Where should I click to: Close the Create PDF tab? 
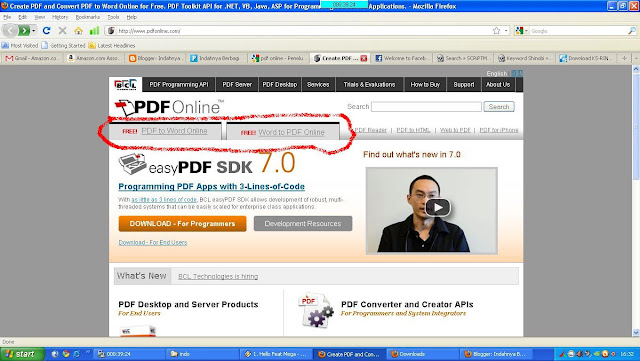pyautogui.click(x=364, y=58)
